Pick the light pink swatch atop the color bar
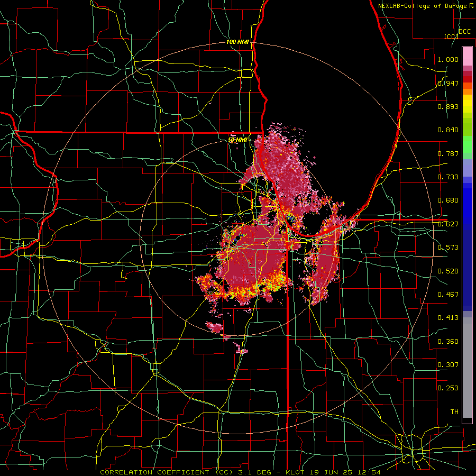 467,56
